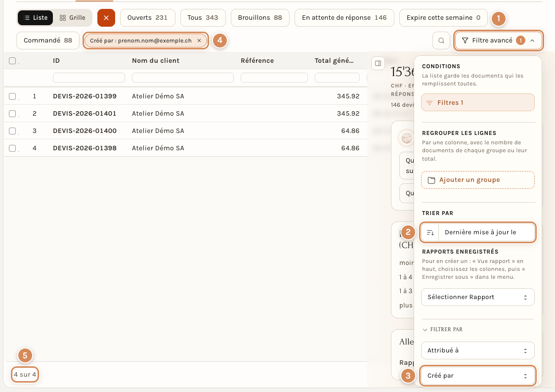The image size is (555, 392).
Task: Select the Tous 343 tab
Action: (203, 18)
